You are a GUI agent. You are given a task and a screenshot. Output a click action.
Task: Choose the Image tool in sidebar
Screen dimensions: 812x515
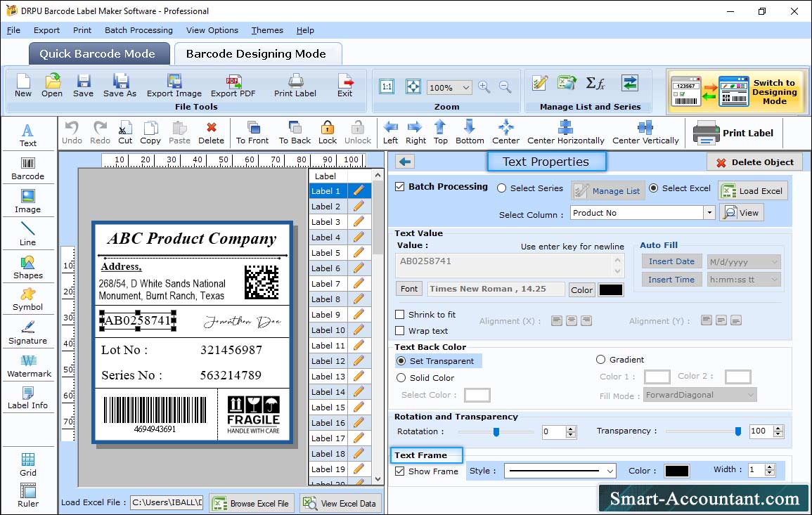coord(28,202)
